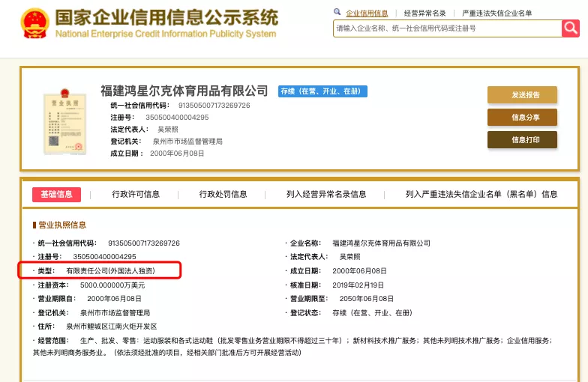Screen dimensions: 588x382
Task: Click the address 泉州市鲤城区江南火炬开发区
Action: [x=111, y=327]
